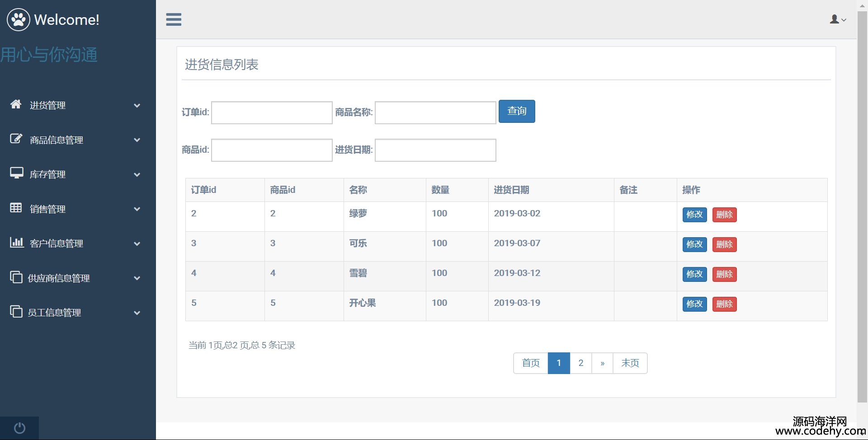Open the user account icon menu
868x440 pixels.
(837, 19)
